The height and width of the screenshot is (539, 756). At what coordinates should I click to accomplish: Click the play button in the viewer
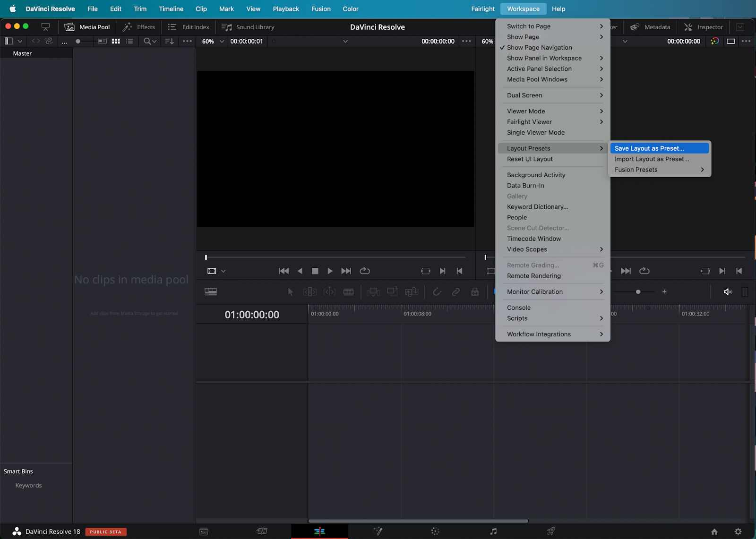pos(330,271)
